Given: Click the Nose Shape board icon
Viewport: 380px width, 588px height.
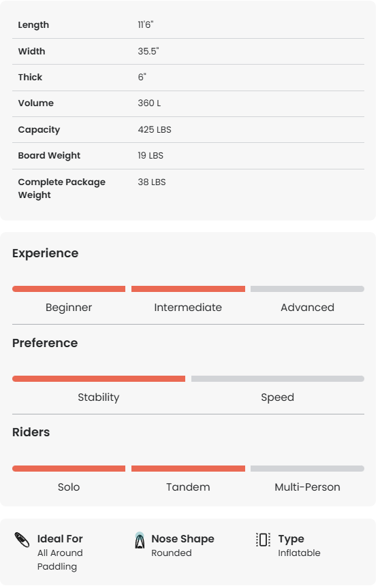Looking at the screenshot, I should (140, 540).
